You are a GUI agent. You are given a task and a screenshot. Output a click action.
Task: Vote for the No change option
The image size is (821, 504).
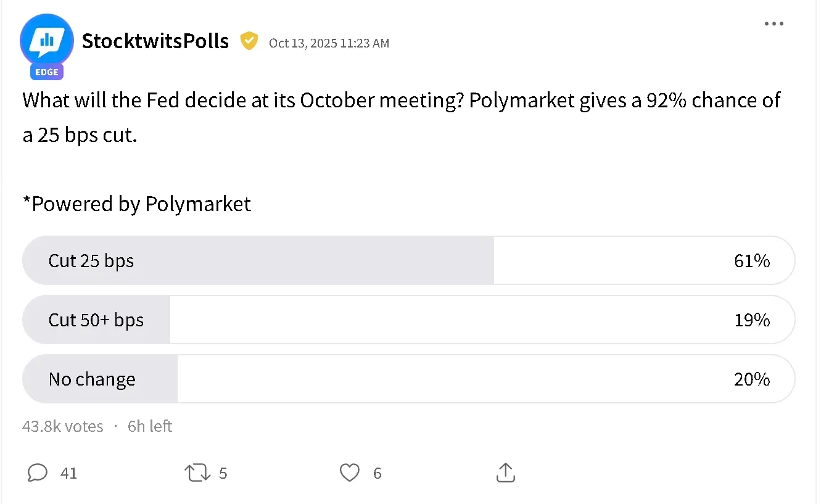click(x=409, y=379)
